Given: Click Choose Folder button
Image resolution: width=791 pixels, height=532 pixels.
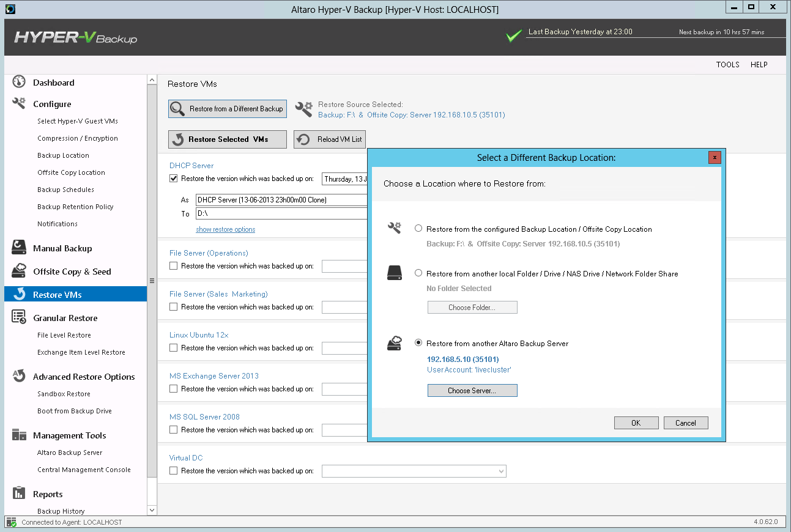Looking at the screenshot, I should 472,308.
